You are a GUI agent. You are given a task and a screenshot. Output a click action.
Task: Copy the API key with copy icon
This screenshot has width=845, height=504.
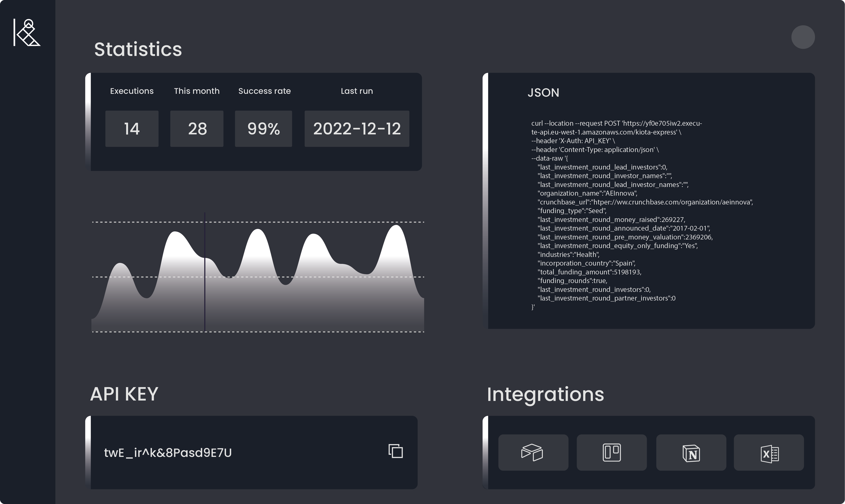pos(395,451)
